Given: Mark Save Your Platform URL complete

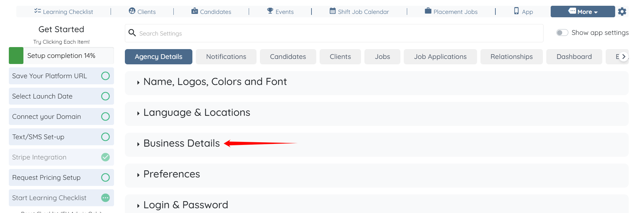Looking at the screenshot, I should coord(106,76).
